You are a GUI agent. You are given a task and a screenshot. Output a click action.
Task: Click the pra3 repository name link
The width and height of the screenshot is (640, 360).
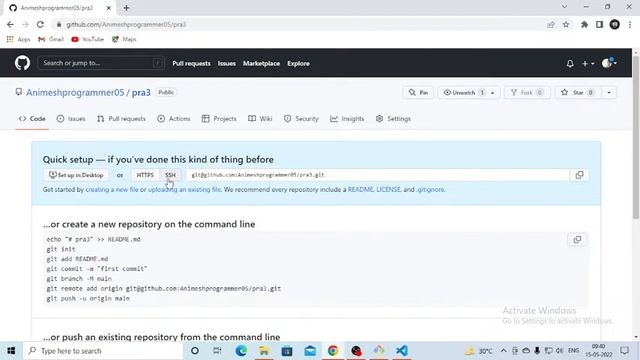pyautogui.click(x=141, y=93)
